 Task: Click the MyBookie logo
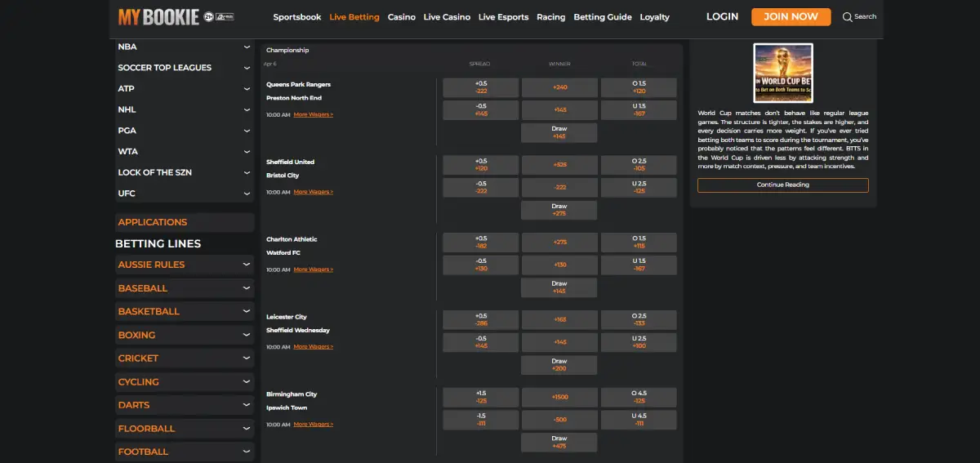point(158,16)
